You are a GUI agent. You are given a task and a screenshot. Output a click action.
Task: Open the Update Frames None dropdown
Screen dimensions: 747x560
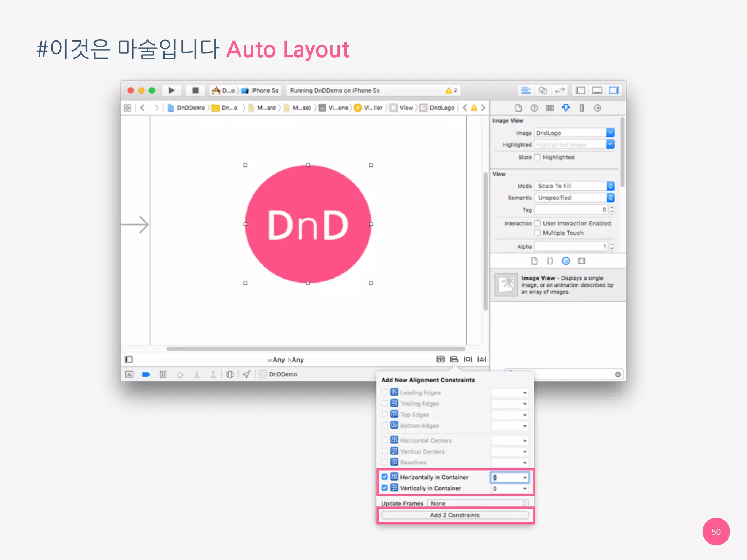click(478, 503)
